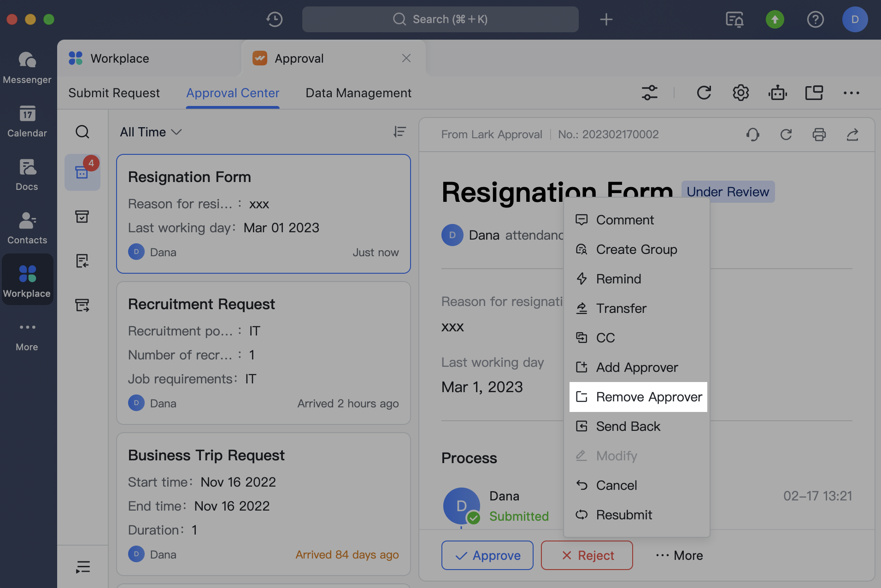Expand the All Time filter dropdown
The width and height of the screenshot is (881, 588).
pyautogui.click(x=151, y=132)
